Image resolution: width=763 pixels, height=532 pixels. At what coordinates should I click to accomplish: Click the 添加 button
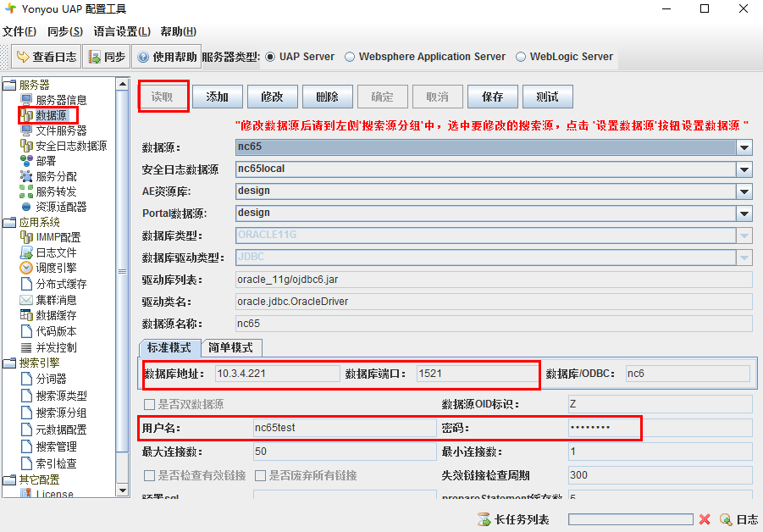click(x=217, y=97)
